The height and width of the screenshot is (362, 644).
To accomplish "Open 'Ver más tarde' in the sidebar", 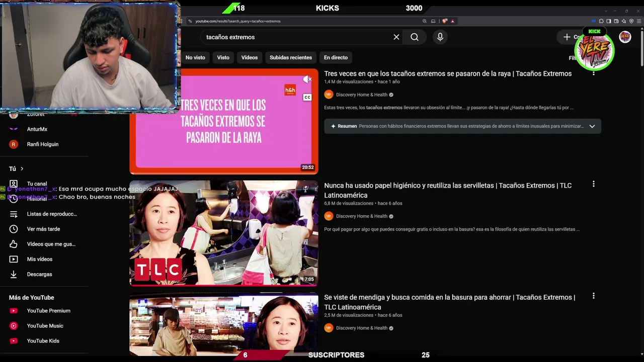I will pos(44,229).
